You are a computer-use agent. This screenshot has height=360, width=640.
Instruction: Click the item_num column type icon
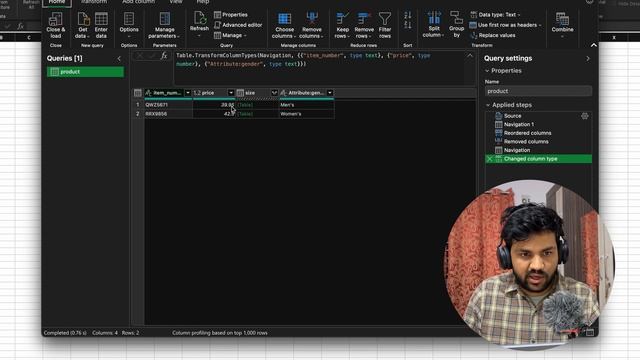coord(149,93)
